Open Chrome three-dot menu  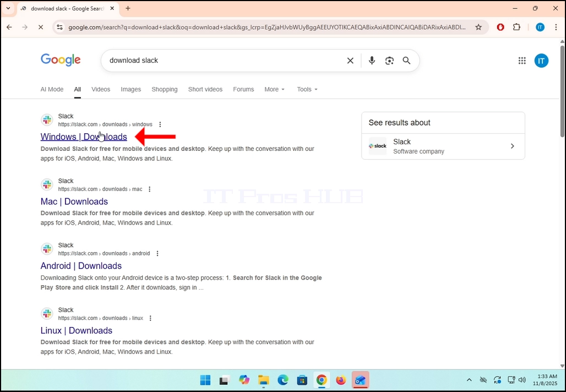pyautogui.click(x=556, y=27)
